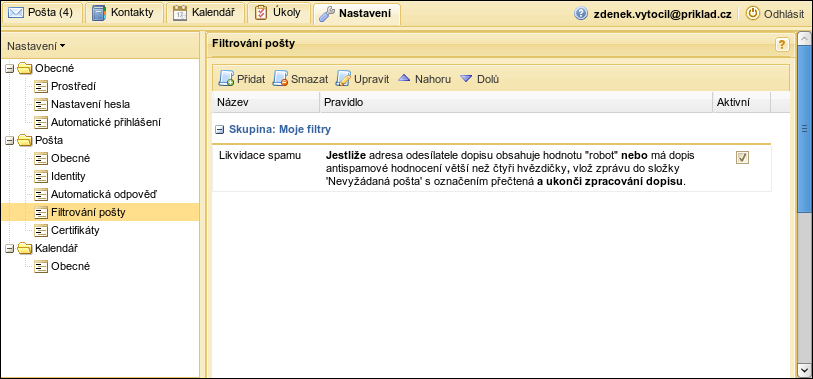This screenshot has height=379, width=813.
Task: Click the Nastavení hesla item icon
Action: [41, 105]
